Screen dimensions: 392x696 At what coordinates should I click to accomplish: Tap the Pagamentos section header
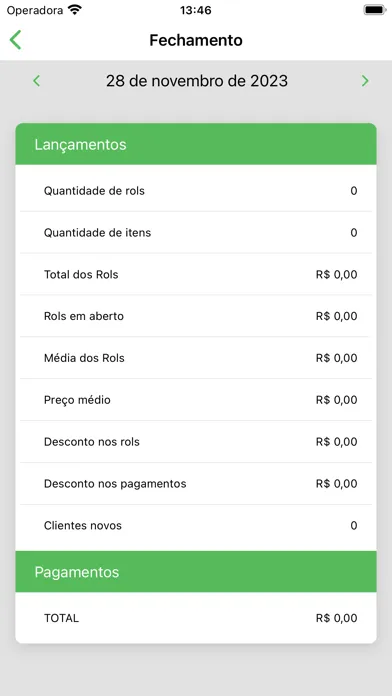pyautogui.click(x=196, y=572)
